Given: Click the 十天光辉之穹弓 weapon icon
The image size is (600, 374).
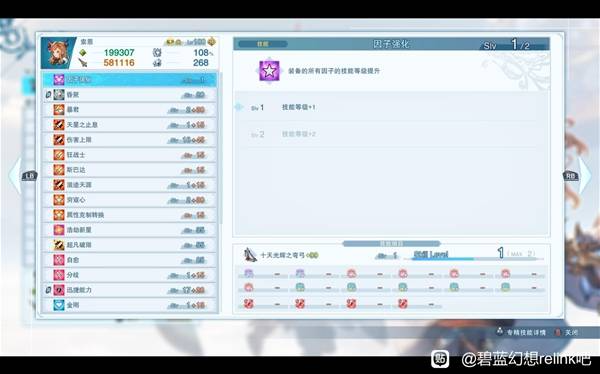Looking at the screenshot, I should click(x=250, y=255).
